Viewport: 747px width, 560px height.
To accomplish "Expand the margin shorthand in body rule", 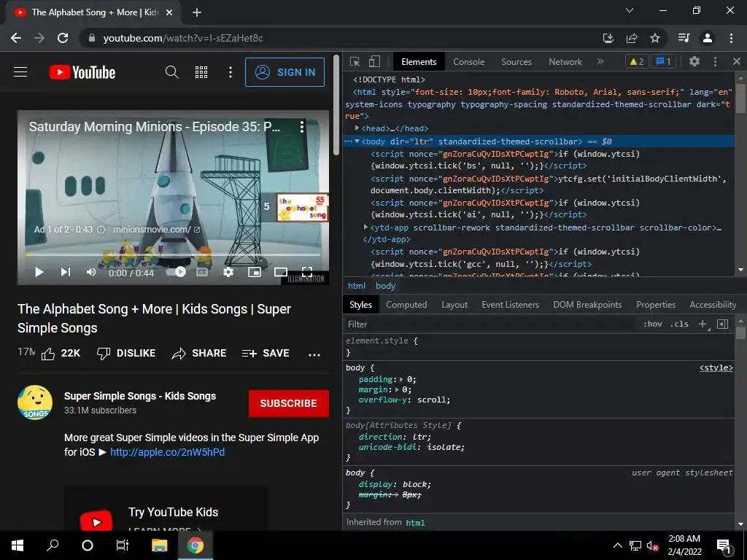I will [x=397, y=389].
